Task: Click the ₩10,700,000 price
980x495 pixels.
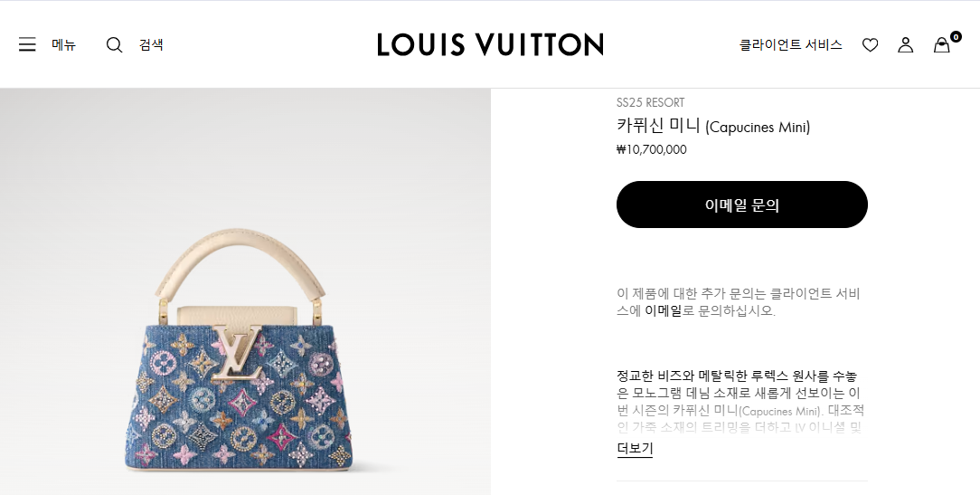Action: [651, 149]
